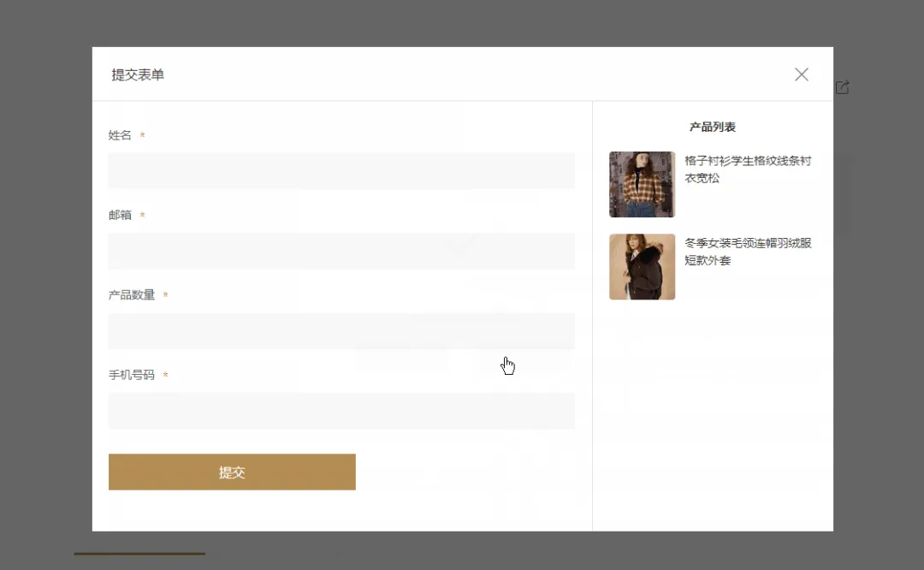The width and height of the screenshot is (924, 570).
Task: Select the 产品数量 input field
Action: point(341,331)
